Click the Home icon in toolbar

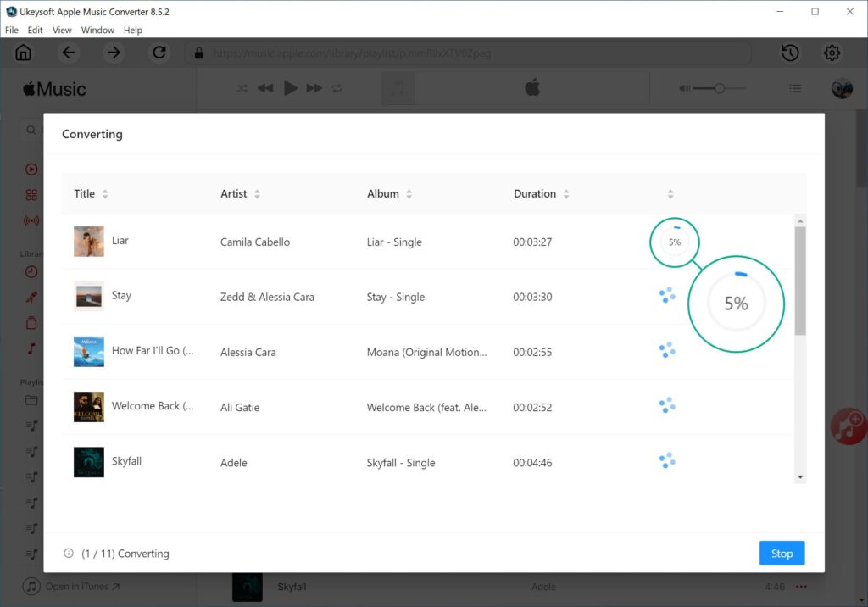click(23, 53)
